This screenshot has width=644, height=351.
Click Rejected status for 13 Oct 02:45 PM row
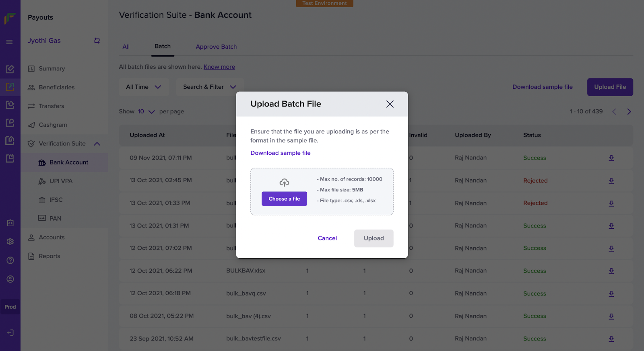coord(535,181)
